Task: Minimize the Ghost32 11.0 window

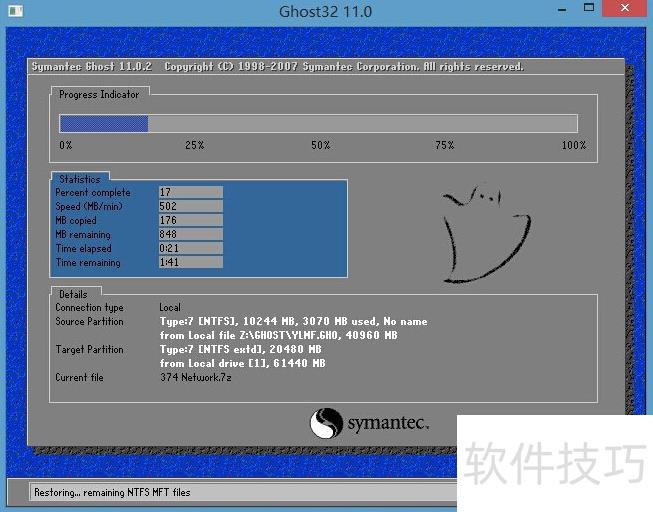Action: click(x=562, y=9)
